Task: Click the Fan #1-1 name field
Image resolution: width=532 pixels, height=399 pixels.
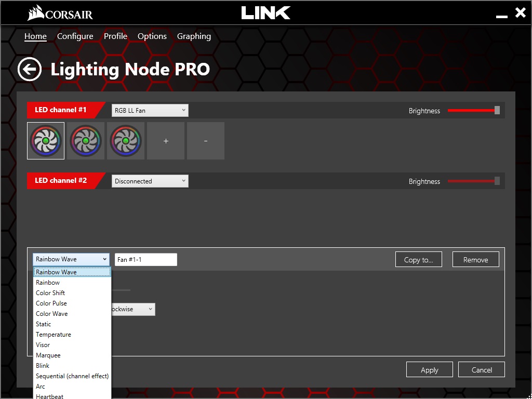Action: click(146, 260)
